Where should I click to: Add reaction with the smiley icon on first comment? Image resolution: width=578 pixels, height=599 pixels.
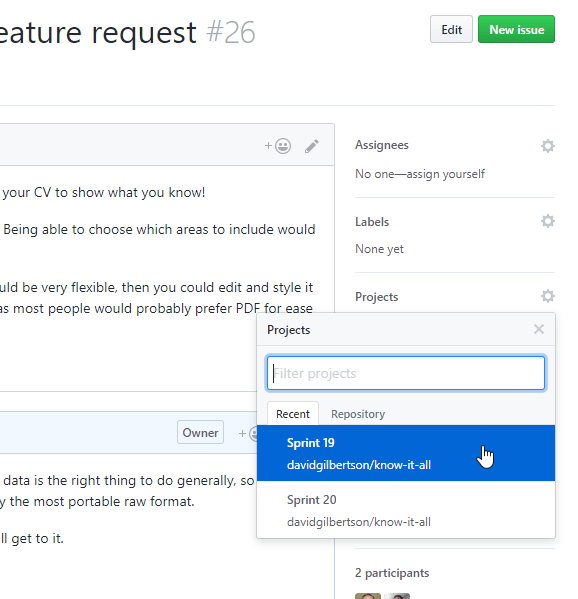(x=278, y=146)
